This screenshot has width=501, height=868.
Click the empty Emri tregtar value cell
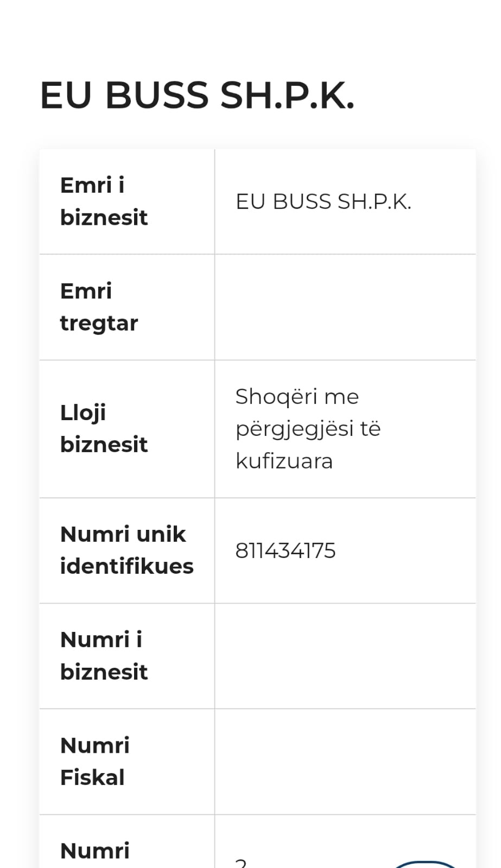345,307
